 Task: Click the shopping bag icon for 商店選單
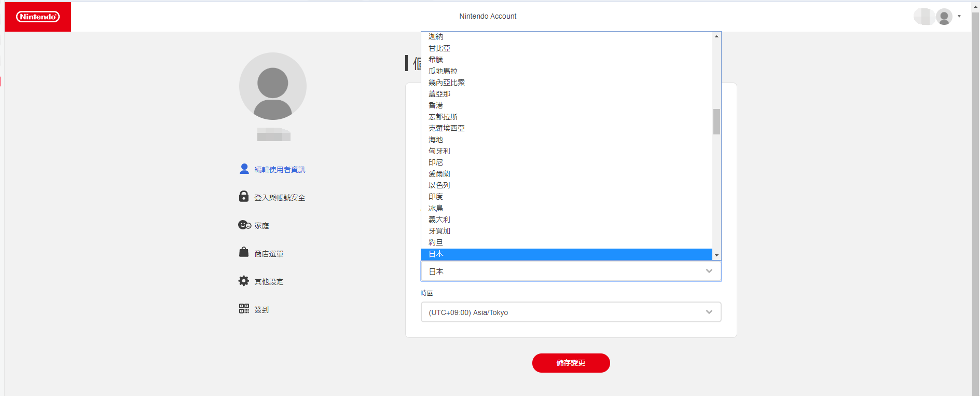244,252
